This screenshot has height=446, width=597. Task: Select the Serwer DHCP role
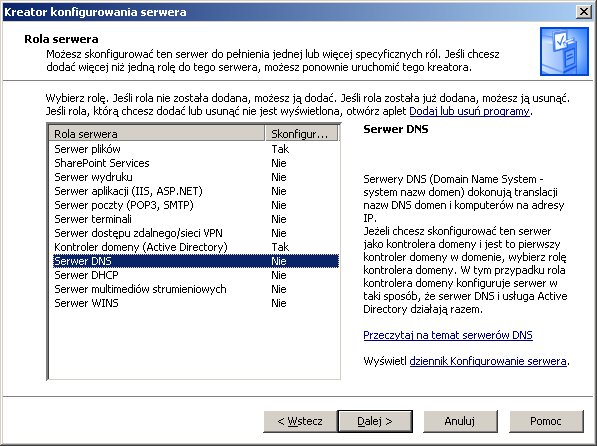pyautogui.click(x=194, y=275)
